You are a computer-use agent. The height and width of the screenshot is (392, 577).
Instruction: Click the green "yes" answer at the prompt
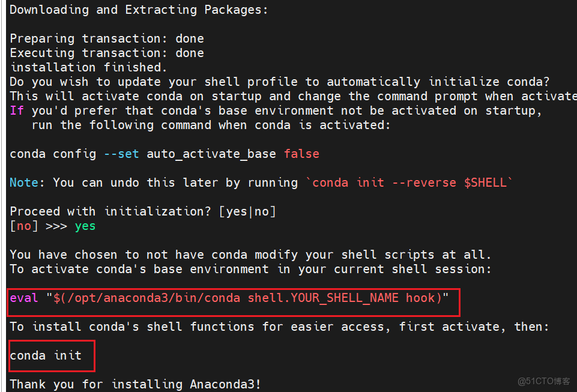[x=85, y=226]
